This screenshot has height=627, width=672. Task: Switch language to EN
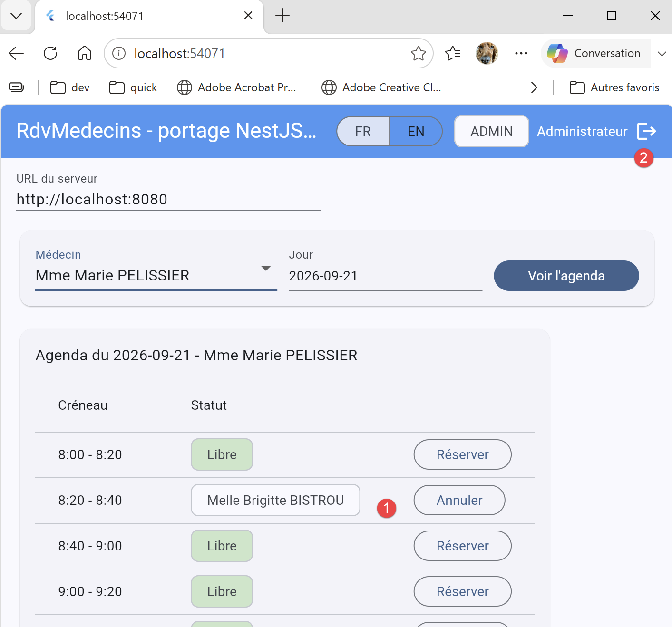coord(416,131)
